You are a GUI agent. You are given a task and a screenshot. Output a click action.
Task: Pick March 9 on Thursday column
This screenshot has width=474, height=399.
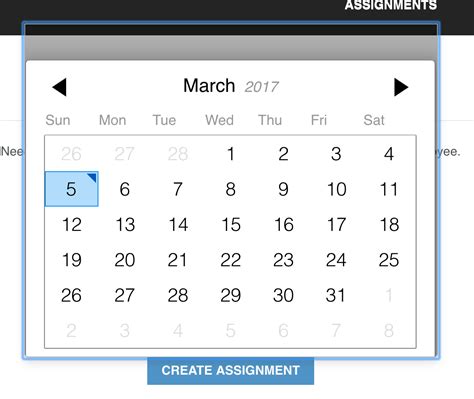283,189
